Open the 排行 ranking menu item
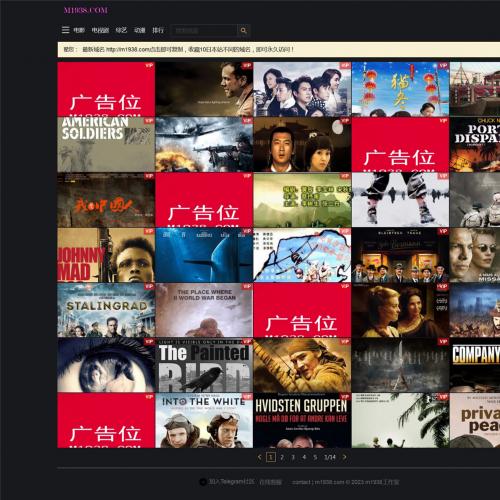Viewport: 500px width, 500px height. coord(158,30)
